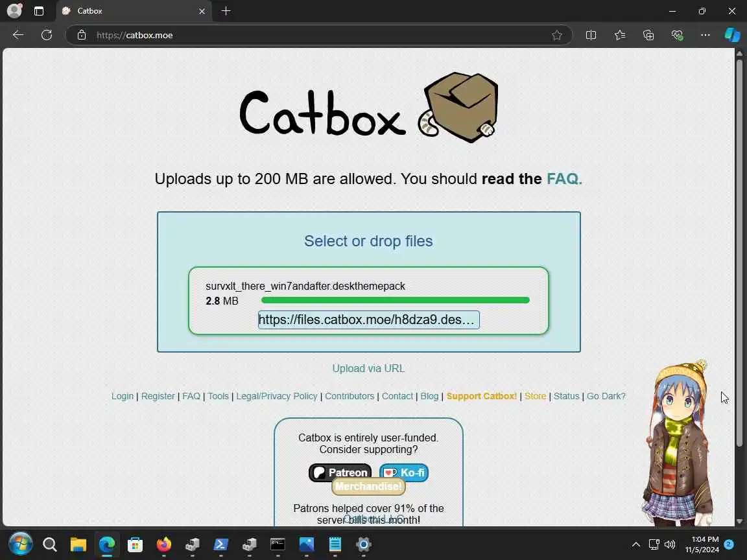Screen dimensions: 747x560
Task: Open the Blog link
Action: pos(429,396)
